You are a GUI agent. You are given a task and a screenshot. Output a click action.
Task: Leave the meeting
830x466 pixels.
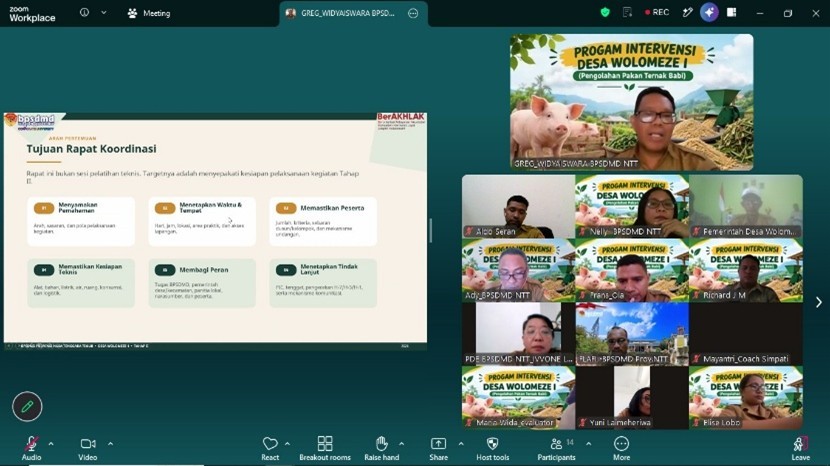[800, 448]
